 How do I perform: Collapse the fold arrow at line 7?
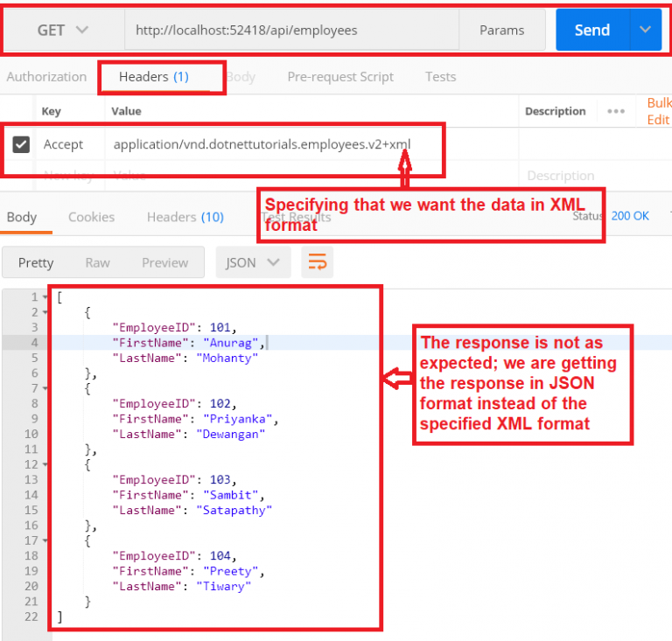point(45,389)
